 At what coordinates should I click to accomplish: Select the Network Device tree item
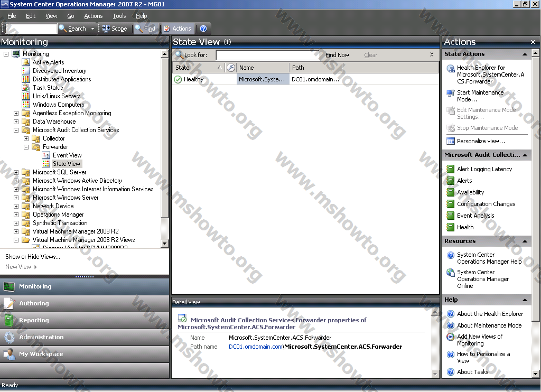[53, 206]
